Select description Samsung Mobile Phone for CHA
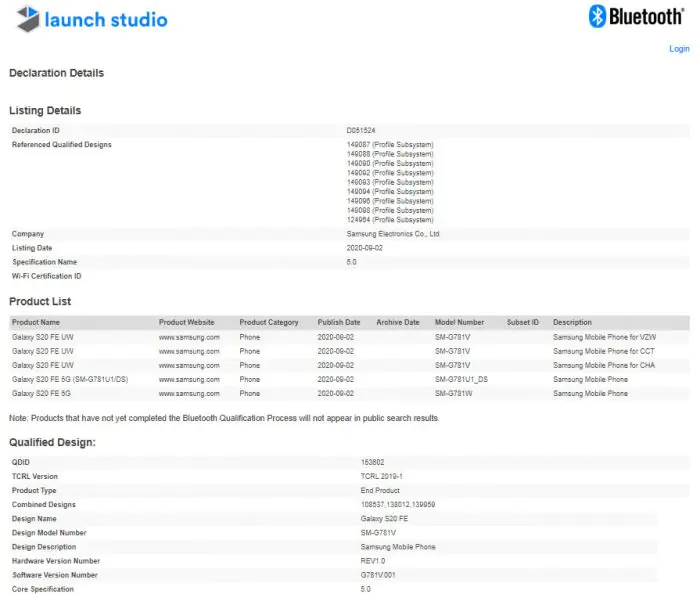The image size is (700, 594). 604,366
